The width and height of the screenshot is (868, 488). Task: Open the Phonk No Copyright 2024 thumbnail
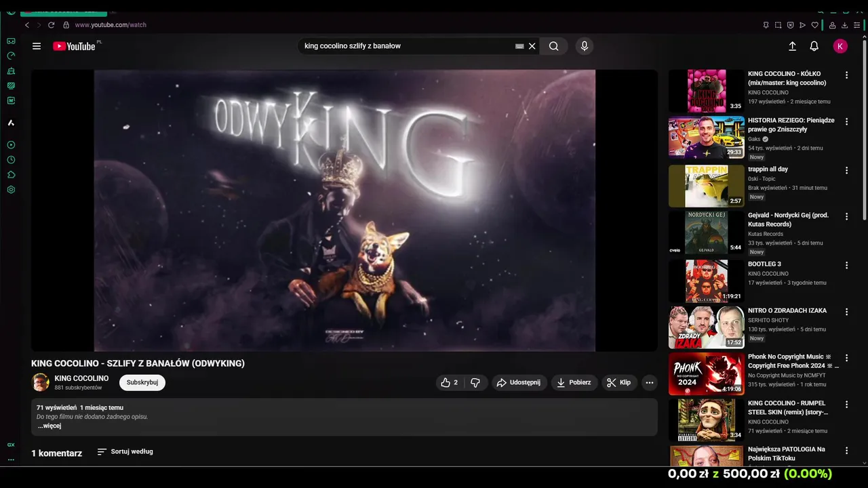click(707, 373)
